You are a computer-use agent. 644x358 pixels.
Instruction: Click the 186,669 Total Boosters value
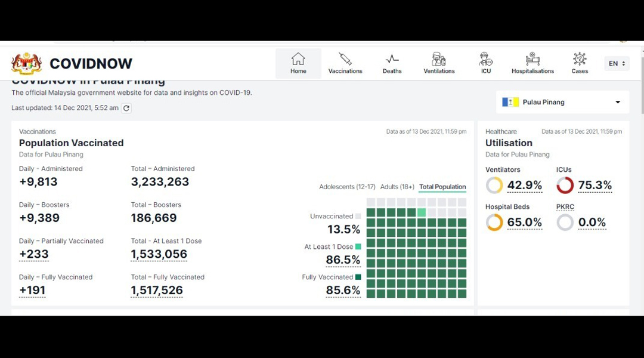[x=154, y=218]
